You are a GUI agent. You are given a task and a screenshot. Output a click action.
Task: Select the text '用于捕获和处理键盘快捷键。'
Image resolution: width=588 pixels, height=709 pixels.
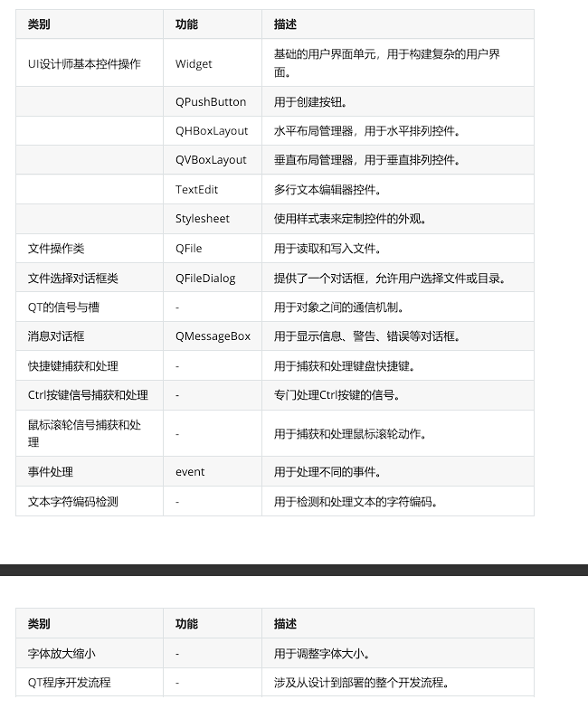point(344,366)
